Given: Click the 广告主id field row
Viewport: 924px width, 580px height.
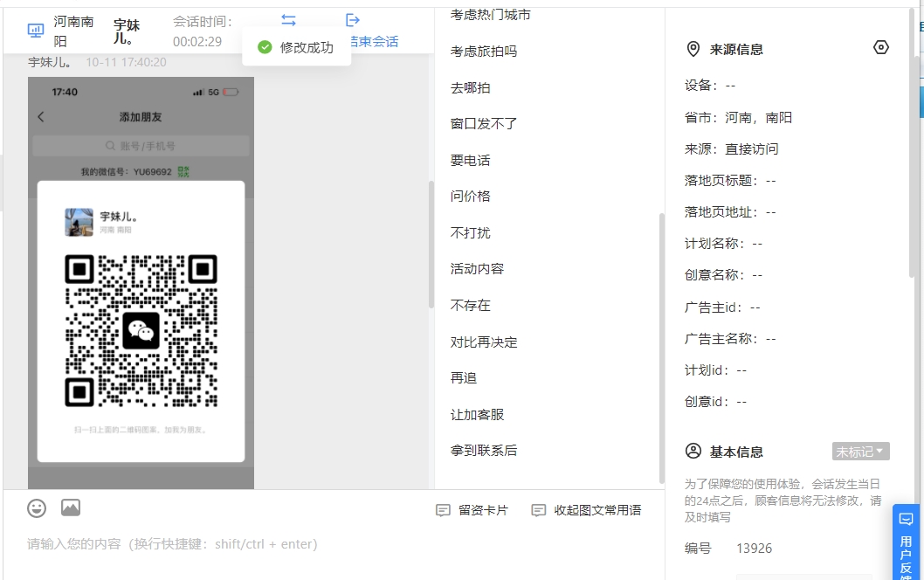Looking at the screenshot, I should tap(722, 307).
